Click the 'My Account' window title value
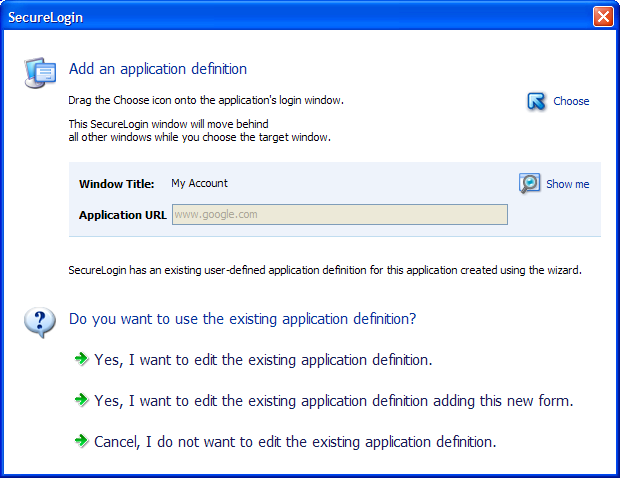 pyautogui.click(x=199, y=183)
